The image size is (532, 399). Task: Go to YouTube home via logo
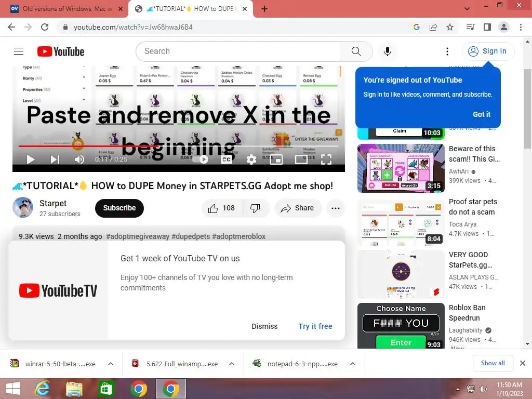click(61, 51)
